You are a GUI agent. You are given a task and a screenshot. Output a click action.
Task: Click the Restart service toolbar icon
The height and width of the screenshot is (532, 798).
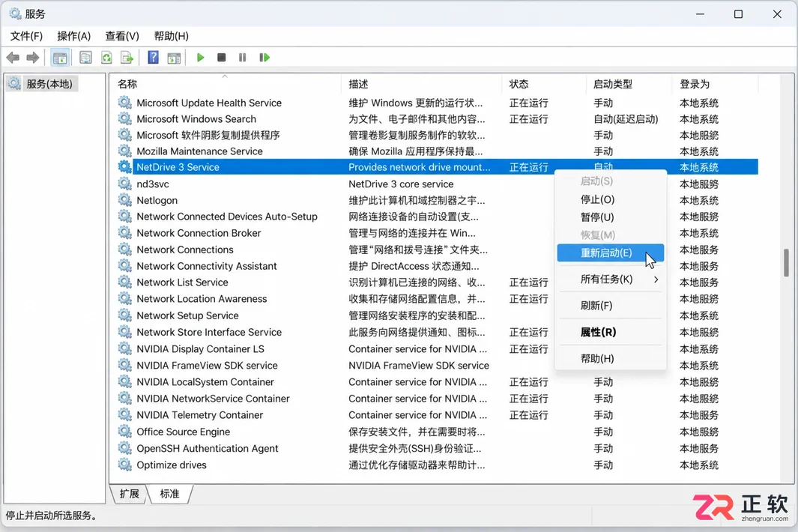265,58
